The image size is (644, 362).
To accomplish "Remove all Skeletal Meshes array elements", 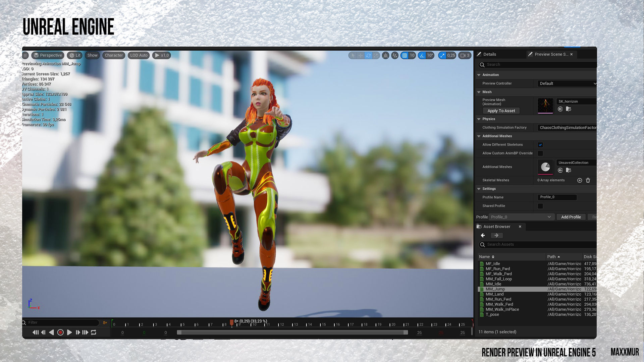I will [x=588, y=180].
